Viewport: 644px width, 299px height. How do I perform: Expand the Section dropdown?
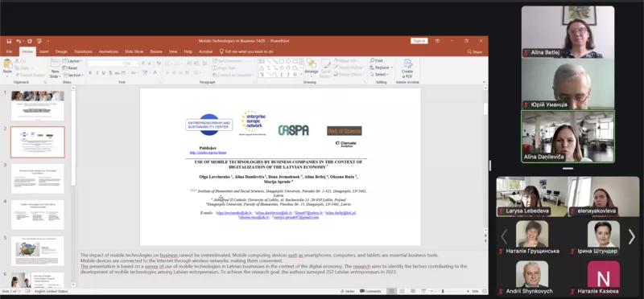pyautogui.click(x=73, y=75)
